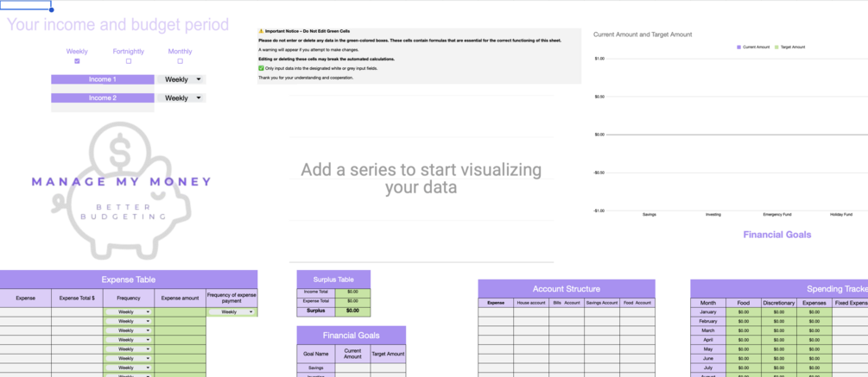Expand the Frequency of expense payment dropdown
Viewport: 868px width, 377px height.
(x=251, y=312)
